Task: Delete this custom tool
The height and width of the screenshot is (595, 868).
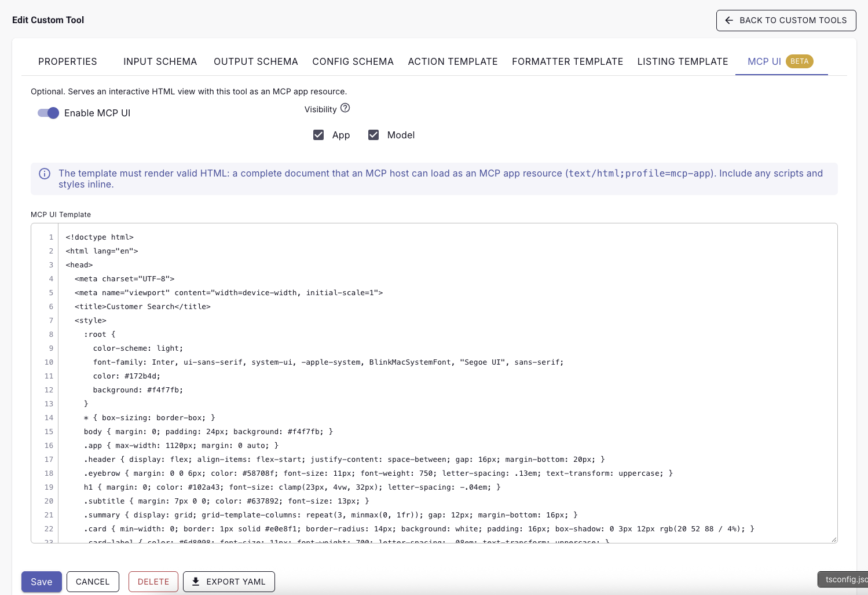Action: click(x=153, y=582)
